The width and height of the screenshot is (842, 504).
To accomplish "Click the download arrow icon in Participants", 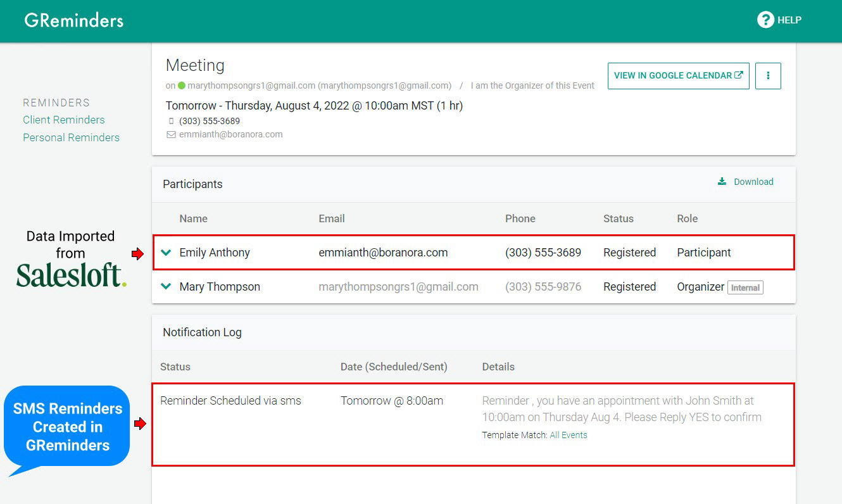I will (722, 182).
